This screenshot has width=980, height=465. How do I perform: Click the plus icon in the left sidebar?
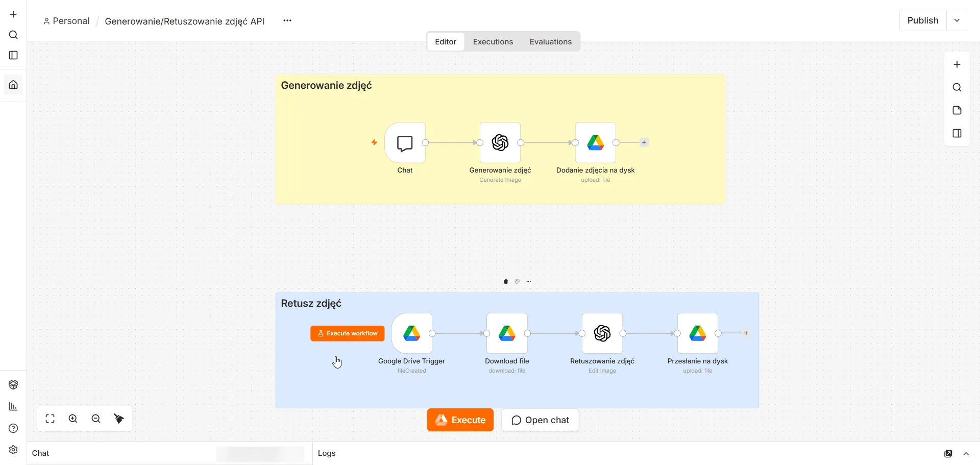13,14
